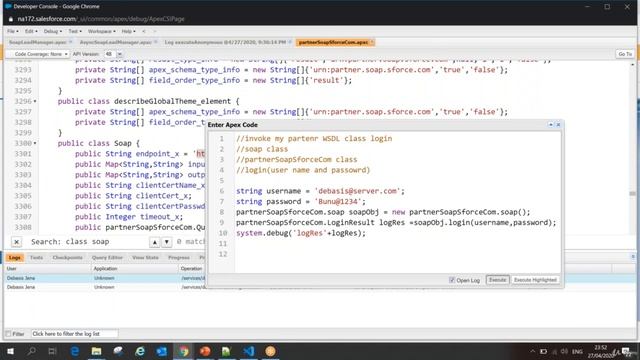Open Internet Explorer from taskbar
640x360 pixels.
coord(140,351)
